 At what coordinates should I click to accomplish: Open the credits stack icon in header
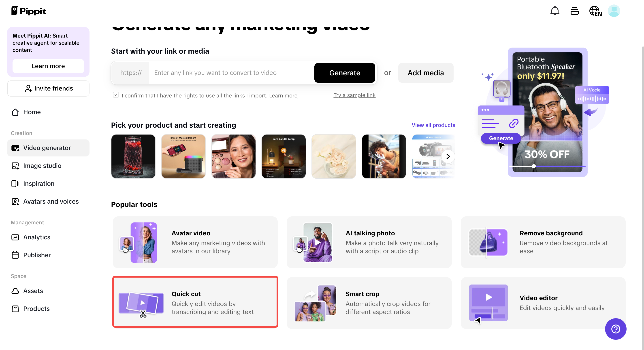click(574, 11)
